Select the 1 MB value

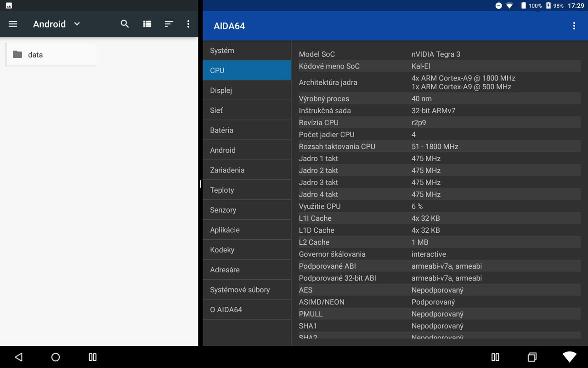click(x=420, y=242)
